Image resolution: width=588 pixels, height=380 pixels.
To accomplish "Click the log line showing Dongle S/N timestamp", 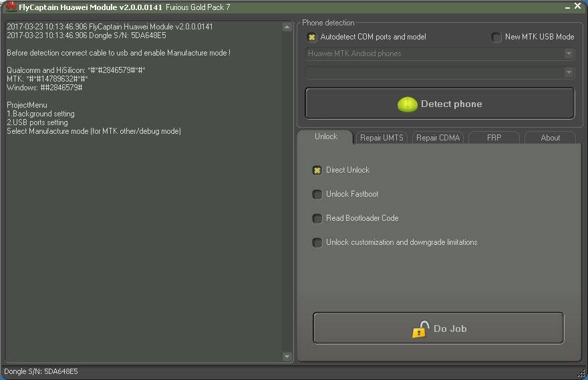I will point(86,35).
